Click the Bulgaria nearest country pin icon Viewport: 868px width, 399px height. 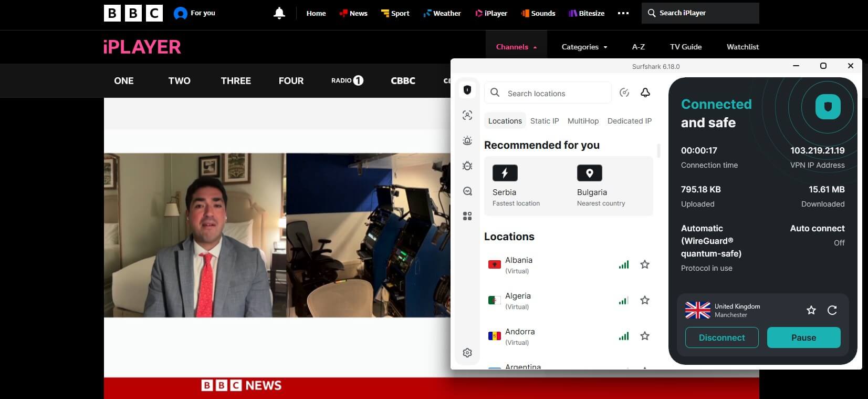[590, 173]
